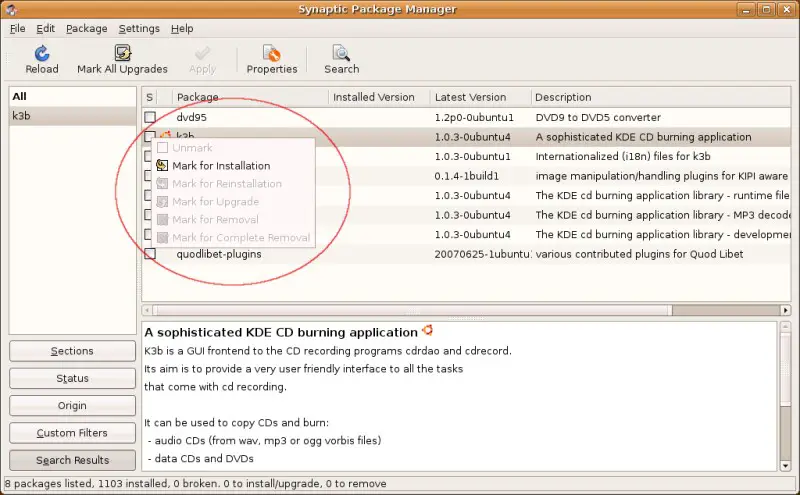The width and height of the screenshot is (800, 495).
Task: Click down arrow of description scrollbar
Action: coord(786,465)
